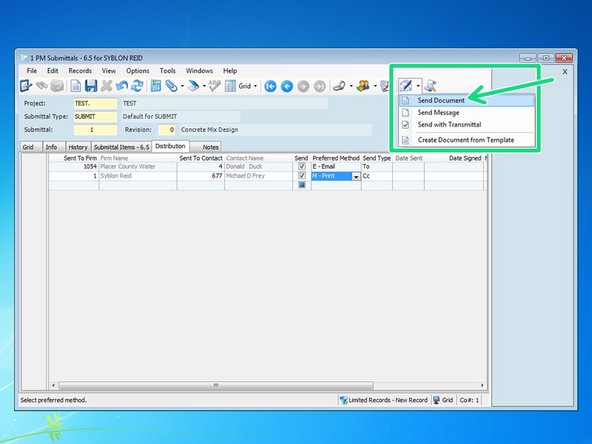The width and height of the screenshot is (592, 444).
Task: Click the horizontal scrollbar thumb
Action: (x=216, y=385)
